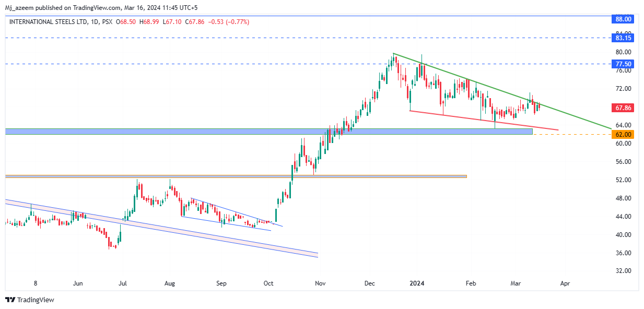
Task: Select the red lower wedge trendline
Action: pos(484,120)
